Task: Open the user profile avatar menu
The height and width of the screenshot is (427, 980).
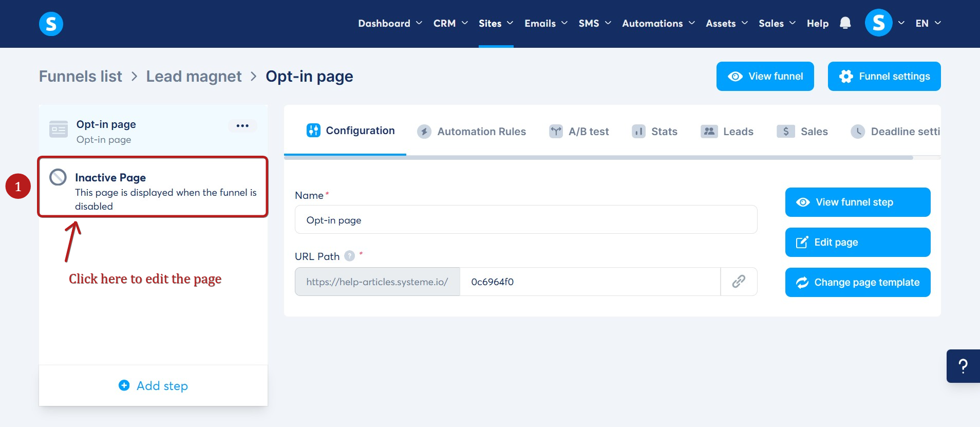Action: click(878, 23)
